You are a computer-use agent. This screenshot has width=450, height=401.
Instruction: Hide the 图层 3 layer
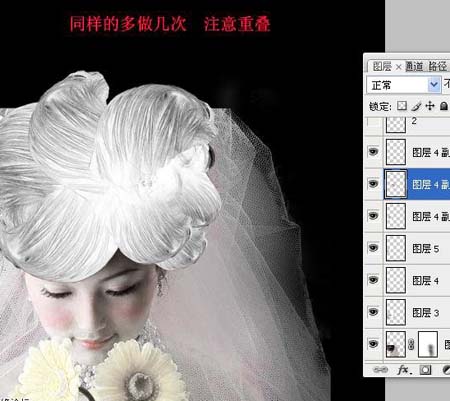(x=373, y=312)
